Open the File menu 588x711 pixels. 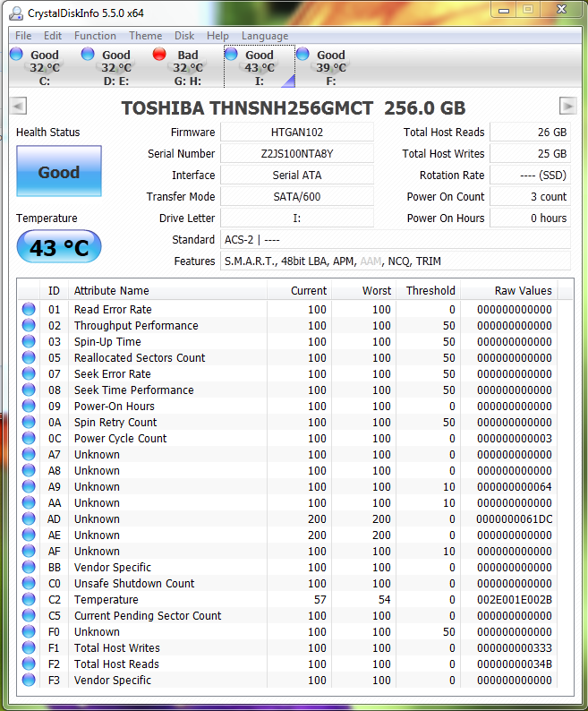click(x=23, y=36)
